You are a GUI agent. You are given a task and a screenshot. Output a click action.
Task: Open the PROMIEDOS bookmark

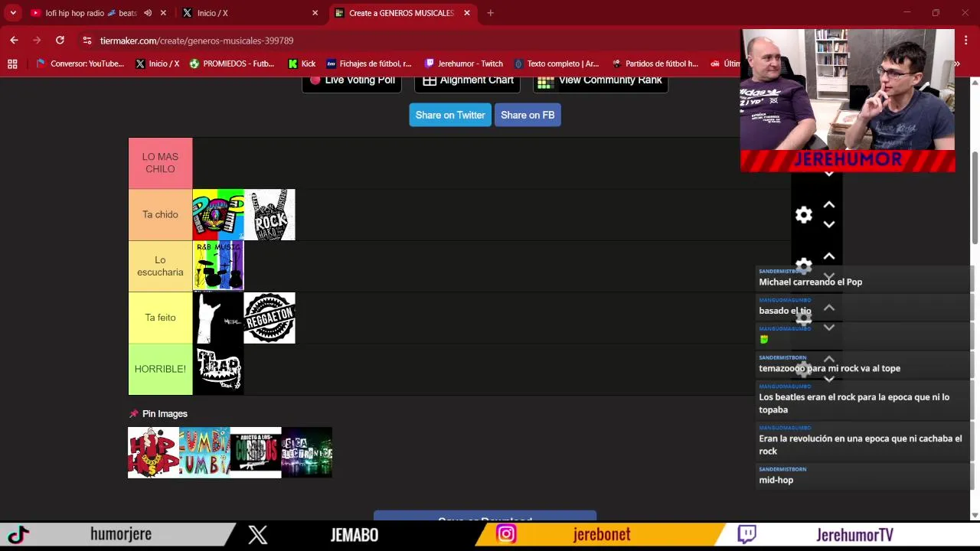pyautogui.click(x=231, y=64)
